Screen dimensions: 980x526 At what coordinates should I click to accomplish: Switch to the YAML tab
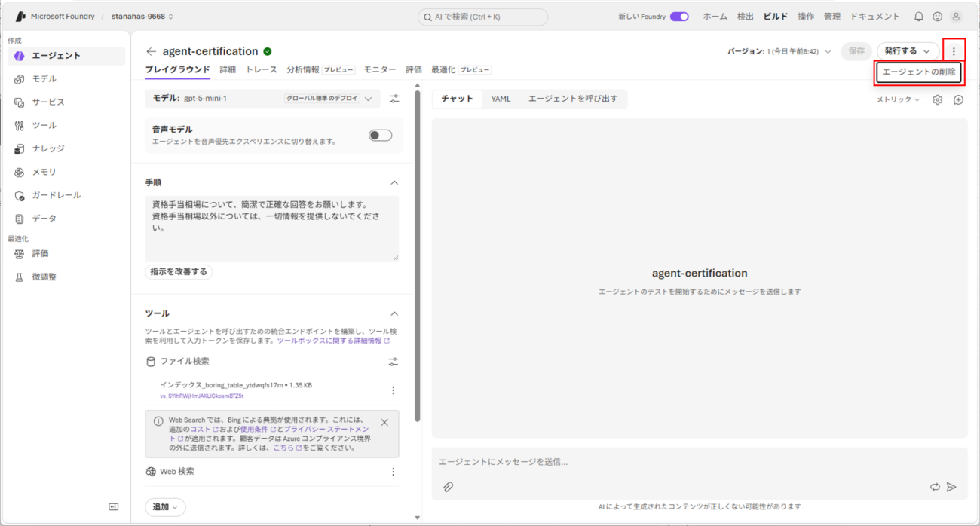click(501, 99)
